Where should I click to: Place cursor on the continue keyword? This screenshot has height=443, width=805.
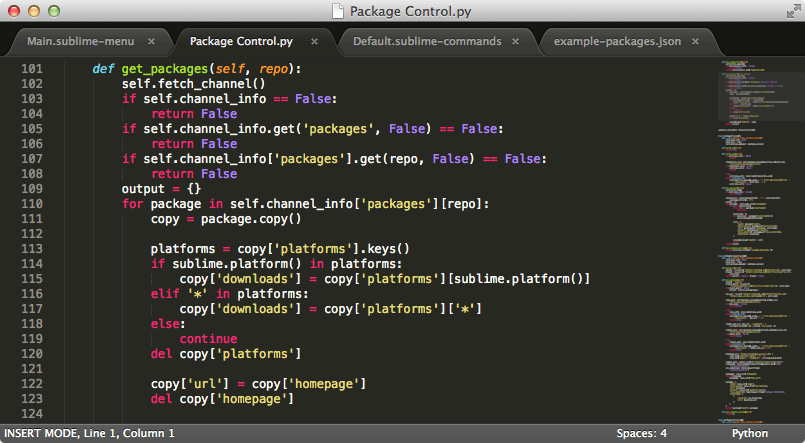point(208,339)
